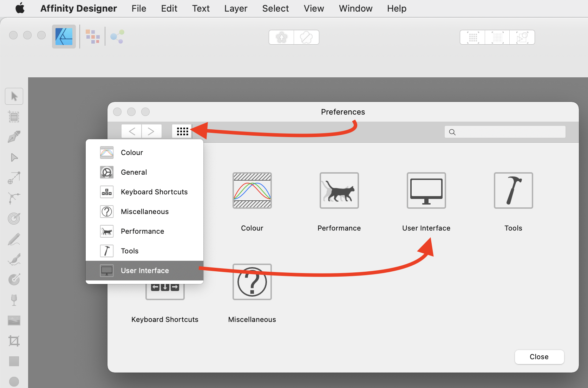Select the Transparency tool wine glass
Viewport: 588px width, 388px height.
coord(14,300)
